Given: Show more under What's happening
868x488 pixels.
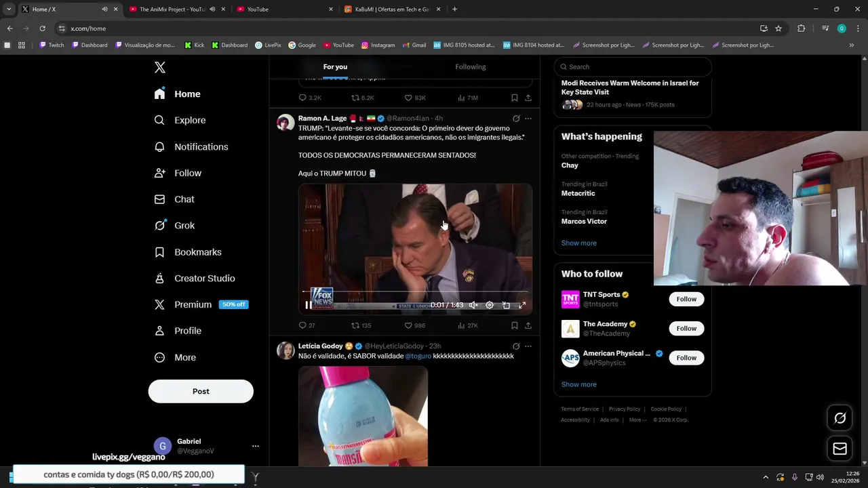Looking at the screenshot, I should coord(579,243).
